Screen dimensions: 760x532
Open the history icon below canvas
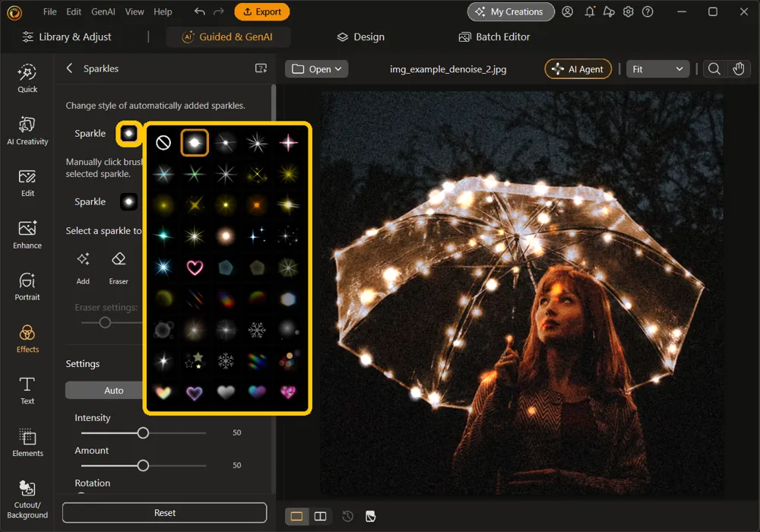pyautogui.click(x=347, y=516)
